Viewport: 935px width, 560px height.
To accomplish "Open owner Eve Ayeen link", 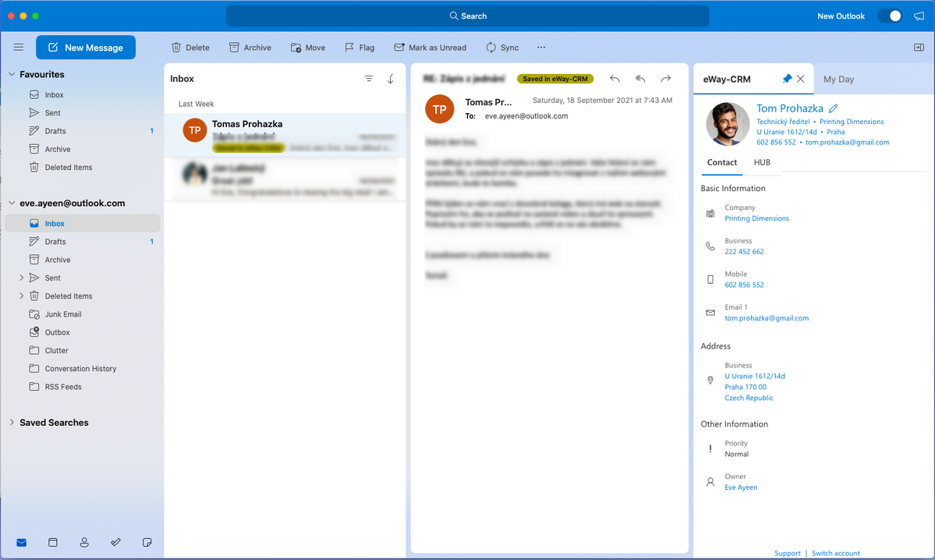I will 741,487.
